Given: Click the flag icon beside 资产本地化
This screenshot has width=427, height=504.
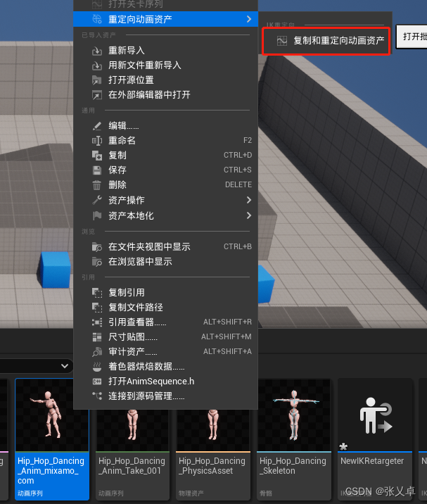Looking at the screenshot, I should point(97,215).
